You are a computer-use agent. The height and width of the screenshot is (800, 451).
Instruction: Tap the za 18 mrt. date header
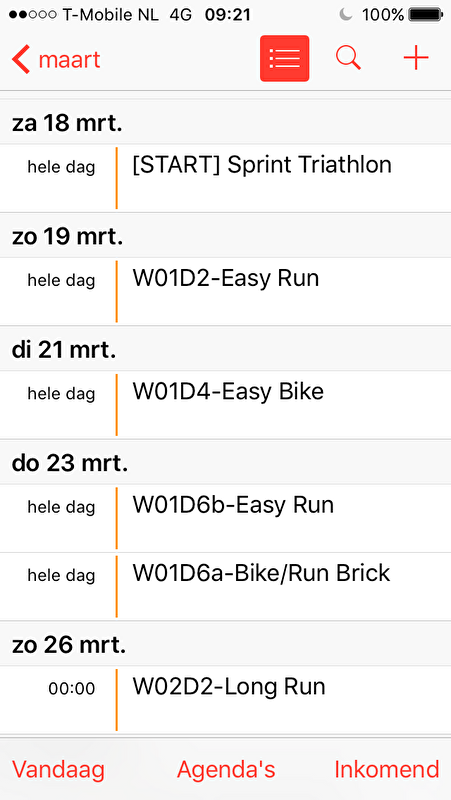click(x=67, y=123)
